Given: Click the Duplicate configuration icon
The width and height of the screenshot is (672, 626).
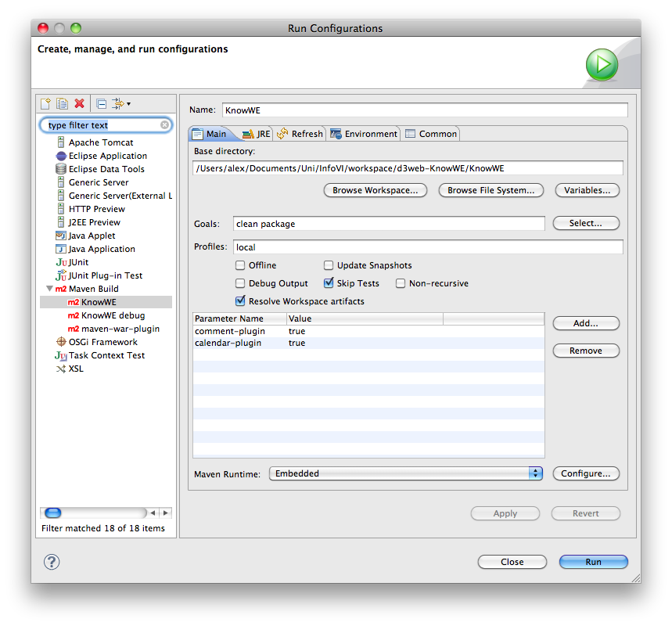Looking at the screenshot, I should pyautogui.click(x=62, y=104).
